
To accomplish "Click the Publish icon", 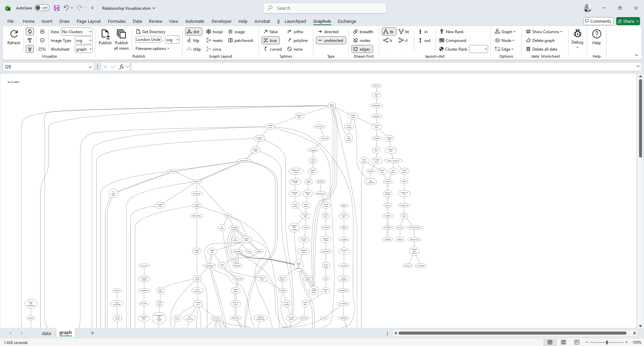I will [105, 34].
